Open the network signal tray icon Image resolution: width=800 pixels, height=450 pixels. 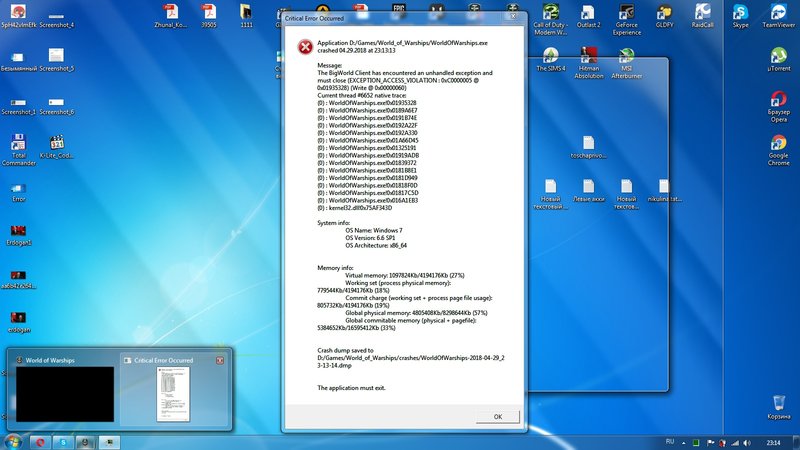point(735,443)
